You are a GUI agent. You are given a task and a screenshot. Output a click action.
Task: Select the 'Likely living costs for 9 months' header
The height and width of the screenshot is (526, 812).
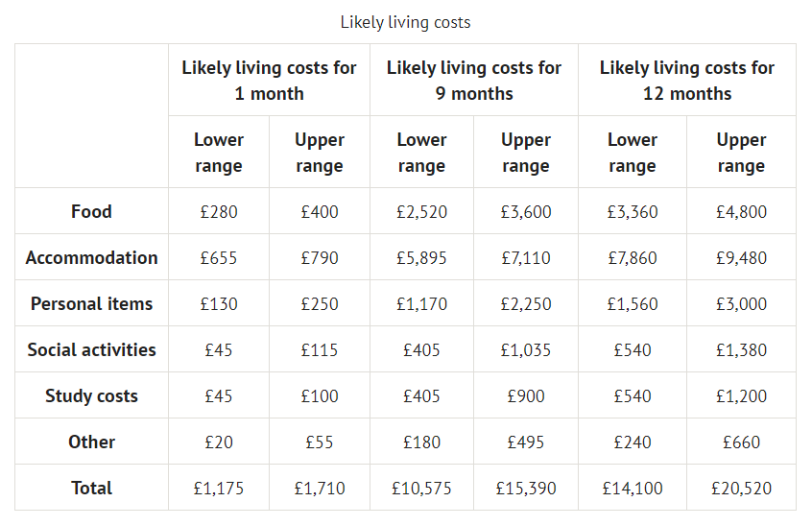point(474,81)
